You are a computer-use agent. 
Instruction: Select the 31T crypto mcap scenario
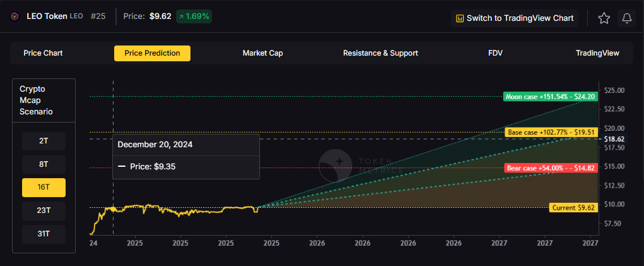pos(44,234)
